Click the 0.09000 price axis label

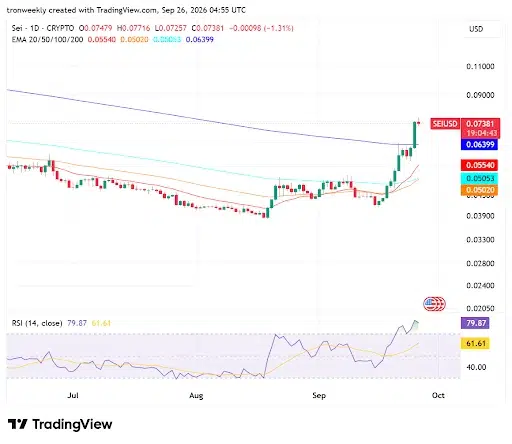480,95
